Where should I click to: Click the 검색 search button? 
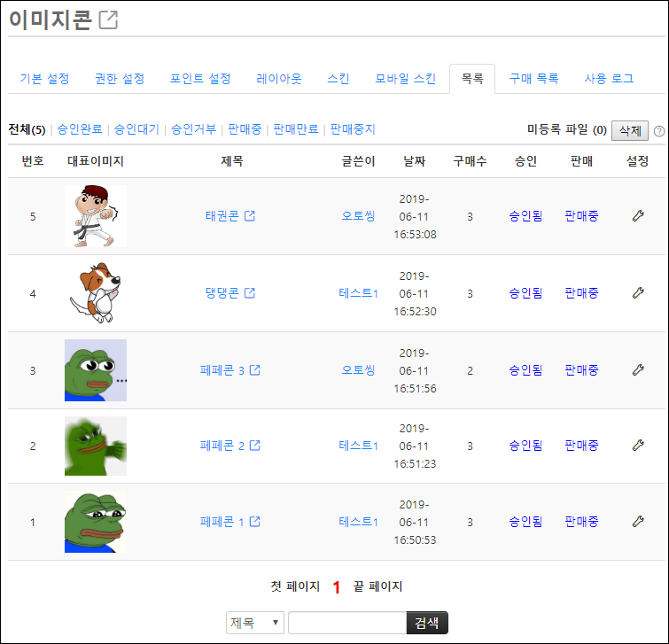[427, 623]
